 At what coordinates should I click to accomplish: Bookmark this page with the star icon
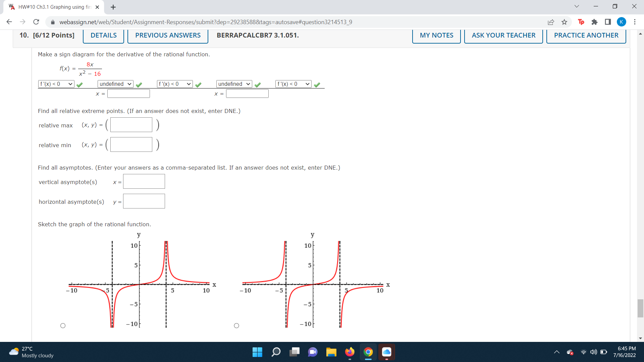tap(565, 22)
